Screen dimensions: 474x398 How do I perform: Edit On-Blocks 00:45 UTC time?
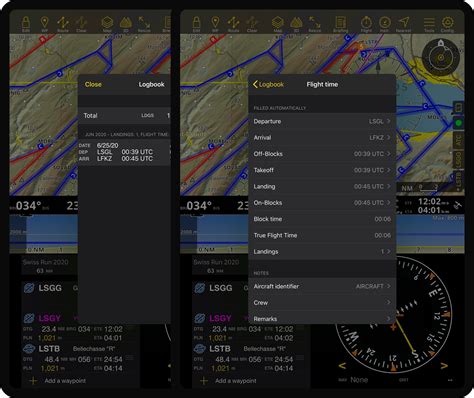pyautogui.click(x=322, y=203)
